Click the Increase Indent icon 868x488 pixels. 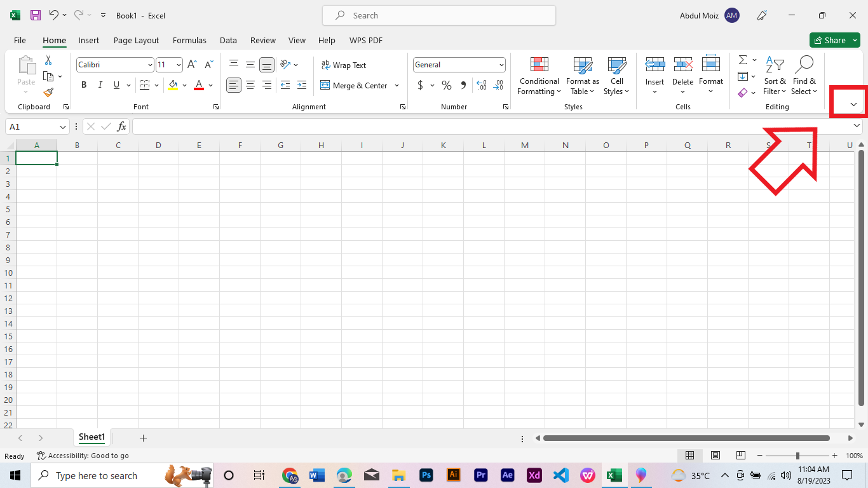click(x=302, y=85)
